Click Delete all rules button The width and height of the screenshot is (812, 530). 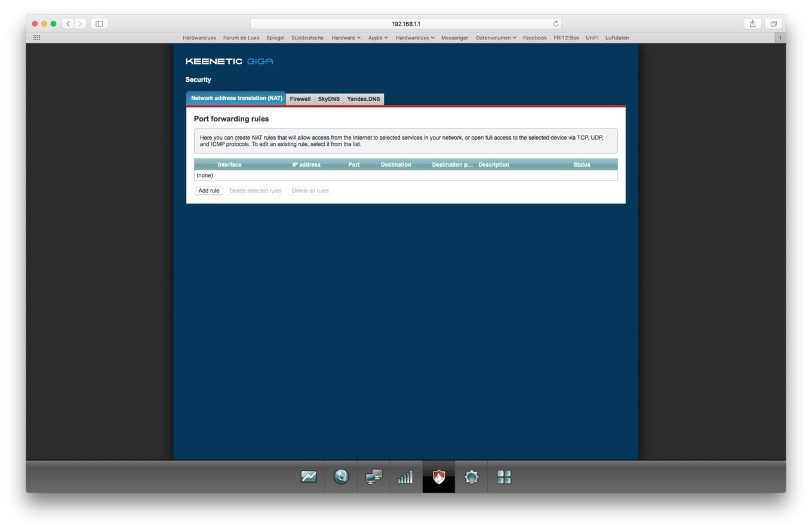pyautogui.click(x=310, y=191)
